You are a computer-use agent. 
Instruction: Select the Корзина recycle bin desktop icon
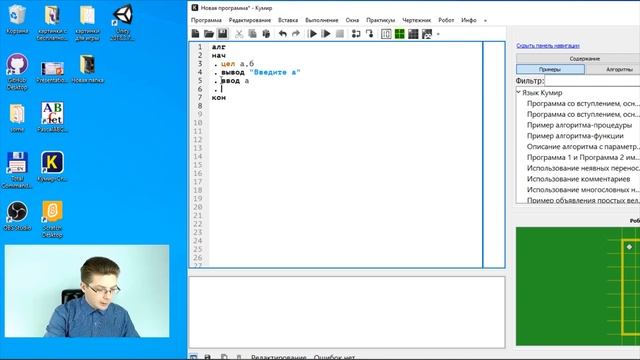pos(17,19)
